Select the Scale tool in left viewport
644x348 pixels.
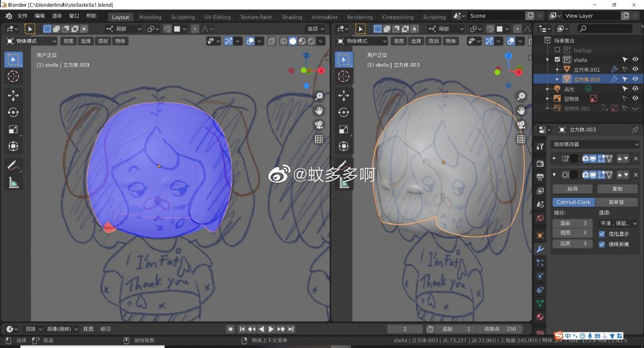coord(13,129)
